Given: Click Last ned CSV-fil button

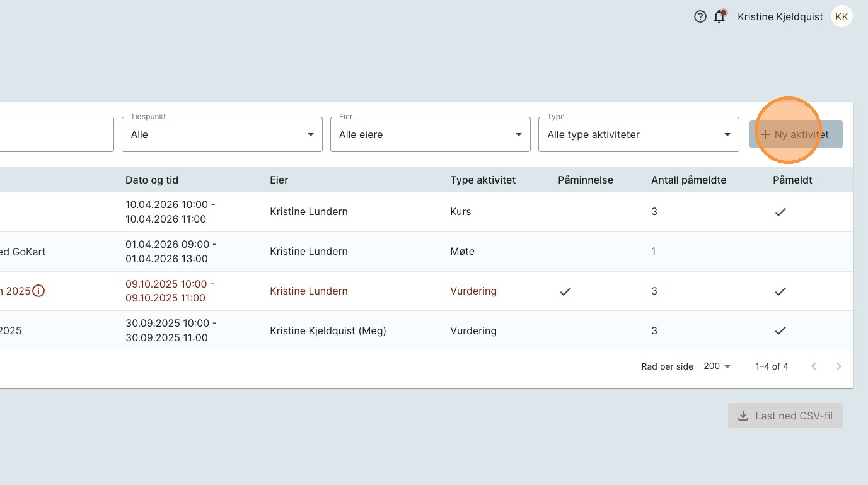Looking at the screenshot, I should tap(785, 416).
